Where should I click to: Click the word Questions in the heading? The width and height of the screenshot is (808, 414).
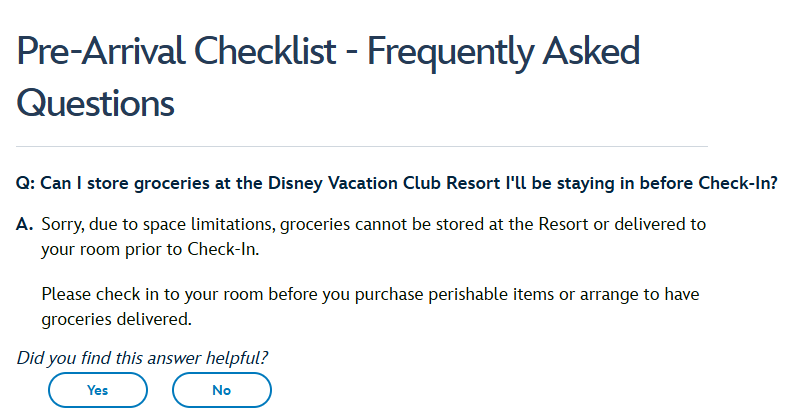point(96,101)
